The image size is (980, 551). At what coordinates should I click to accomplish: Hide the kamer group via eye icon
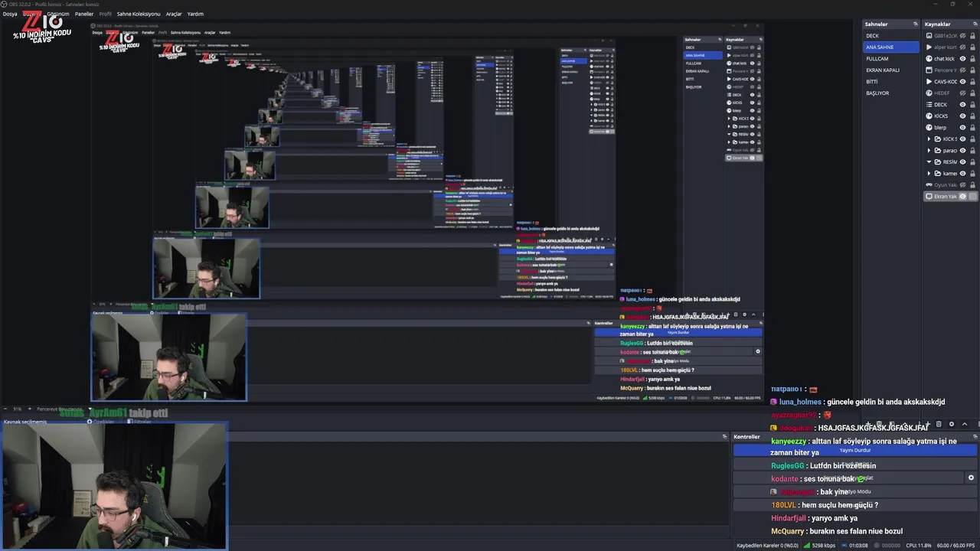click(963, 174)
